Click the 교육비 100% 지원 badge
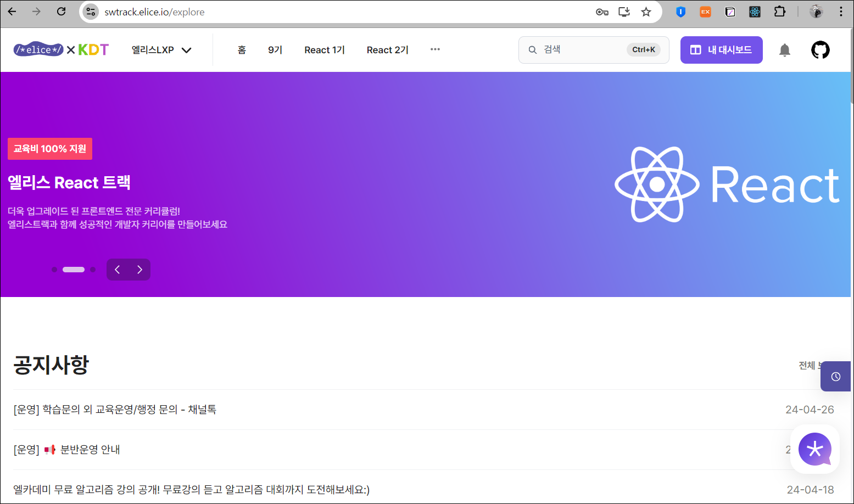The image size is (854, 504). [50, 149]
